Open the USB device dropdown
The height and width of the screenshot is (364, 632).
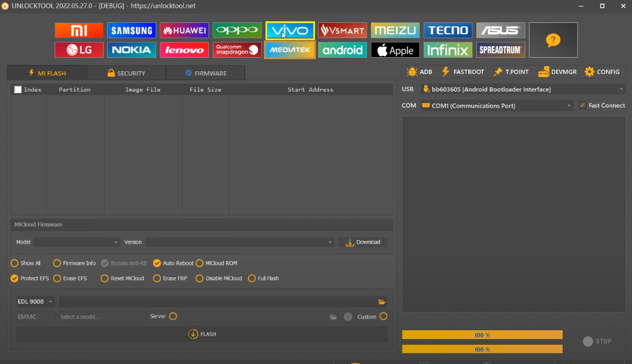(523, 89)
